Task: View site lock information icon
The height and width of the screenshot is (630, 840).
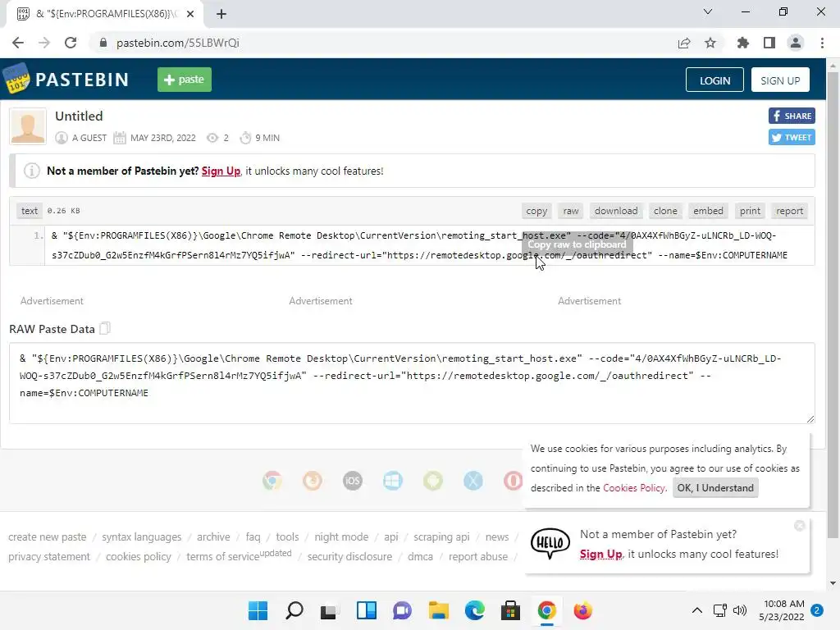Action: (103, 43)
